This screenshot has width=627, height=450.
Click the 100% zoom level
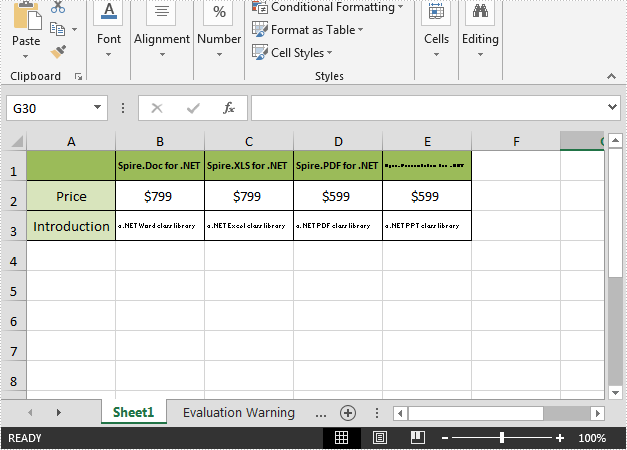pos(592,438)
